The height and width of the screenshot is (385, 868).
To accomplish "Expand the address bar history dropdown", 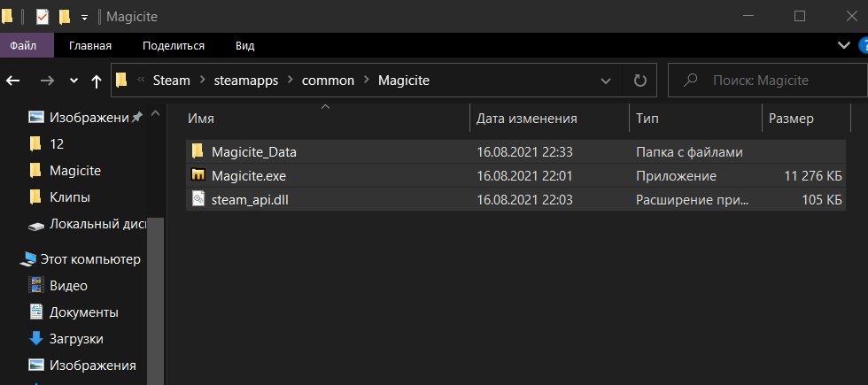I will (606, 81).
